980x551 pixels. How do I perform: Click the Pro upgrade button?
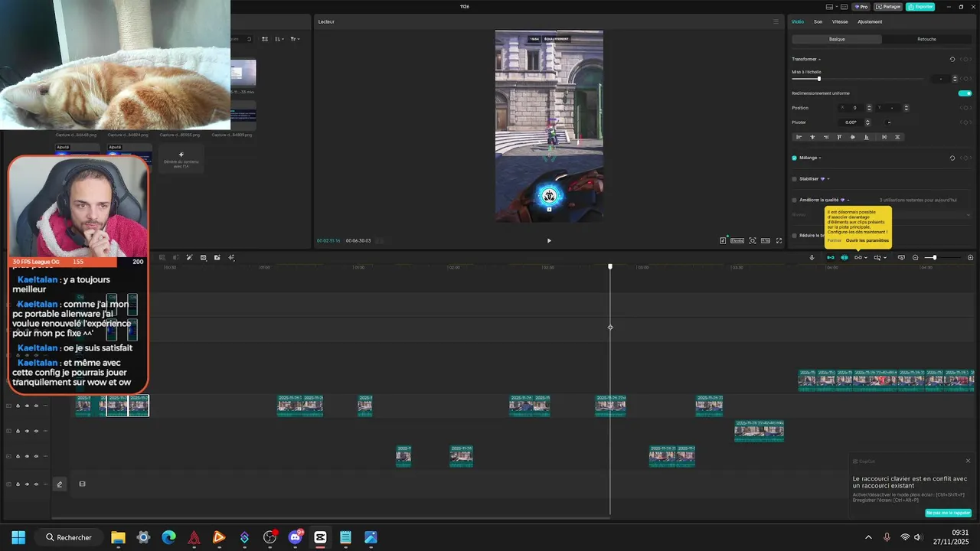861,6
